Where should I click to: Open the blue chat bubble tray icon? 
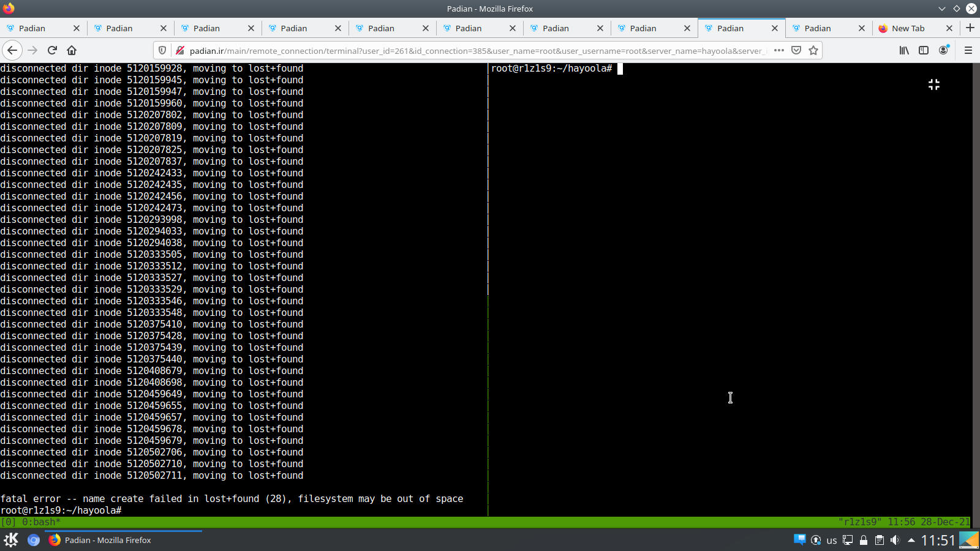[x=800, y=539]
